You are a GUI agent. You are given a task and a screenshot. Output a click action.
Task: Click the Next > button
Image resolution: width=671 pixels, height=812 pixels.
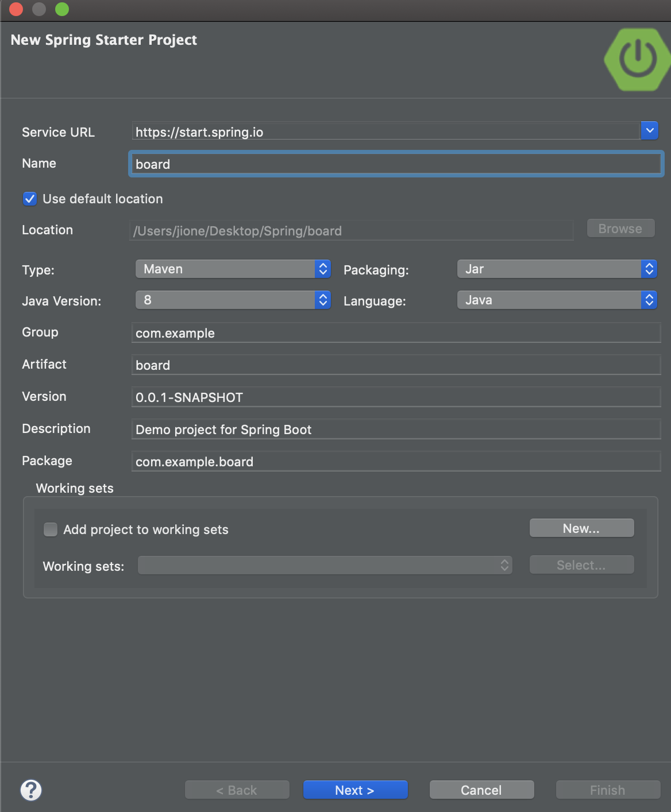tap(356, 790)
